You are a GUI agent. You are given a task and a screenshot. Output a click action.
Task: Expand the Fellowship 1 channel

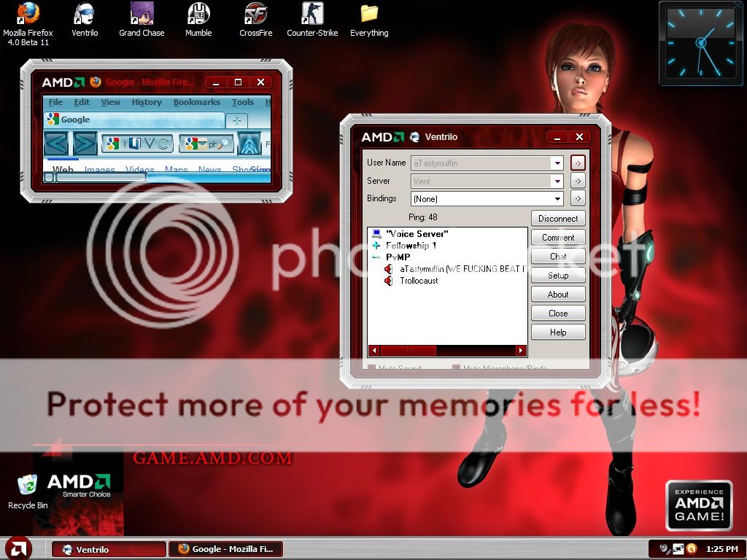pyautogui.click(x=376, y=246)
